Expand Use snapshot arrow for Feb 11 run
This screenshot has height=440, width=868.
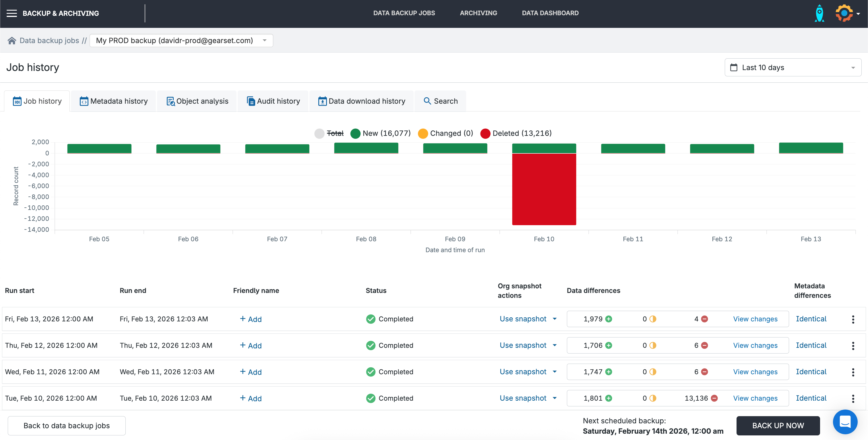point(555,372)
